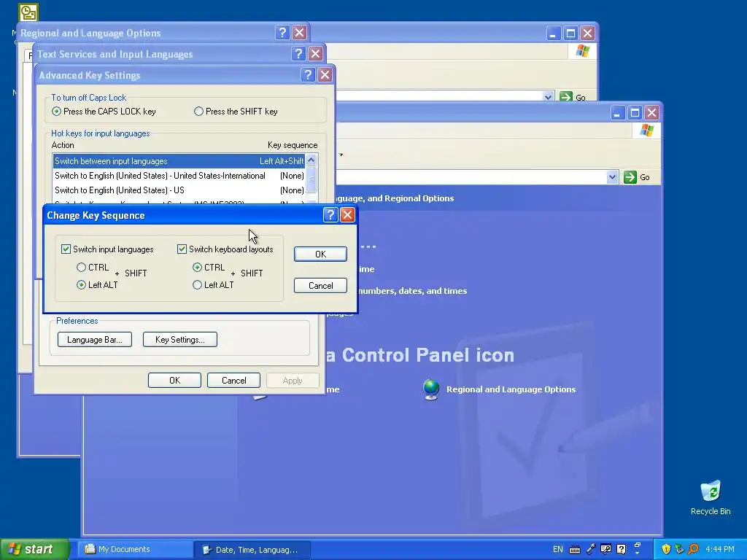Click help icon in Text Services title bar
The height and width of the screenshot is (560, 747).
[298, 54]
